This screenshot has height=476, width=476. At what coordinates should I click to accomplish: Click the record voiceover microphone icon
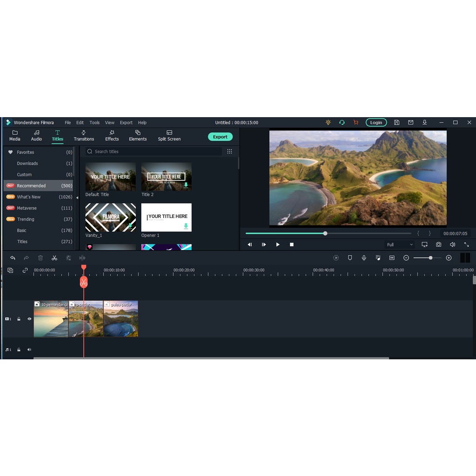[x=364, y=258]
